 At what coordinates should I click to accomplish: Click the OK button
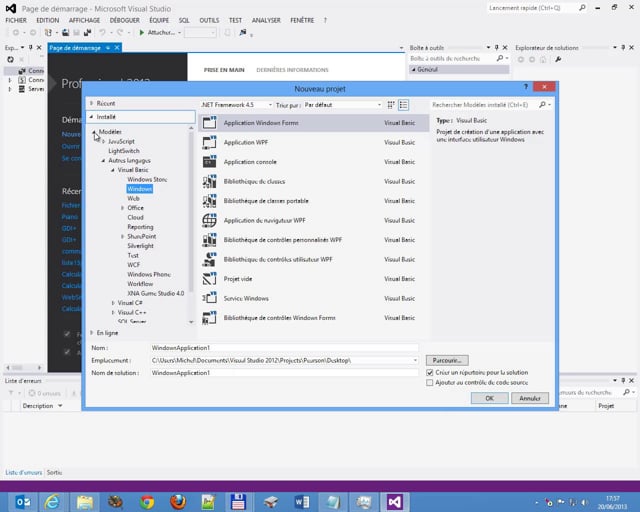click(489, 398)
